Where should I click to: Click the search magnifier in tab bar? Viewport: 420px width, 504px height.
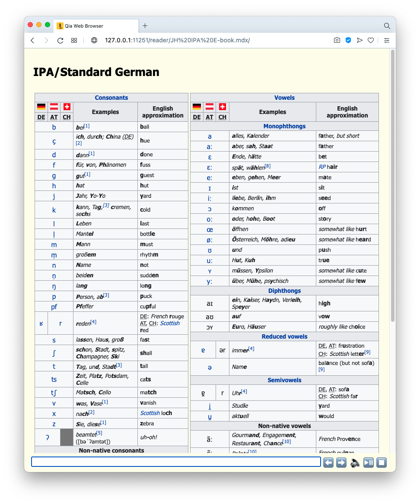pyautogui.click(x=387, y=26)
